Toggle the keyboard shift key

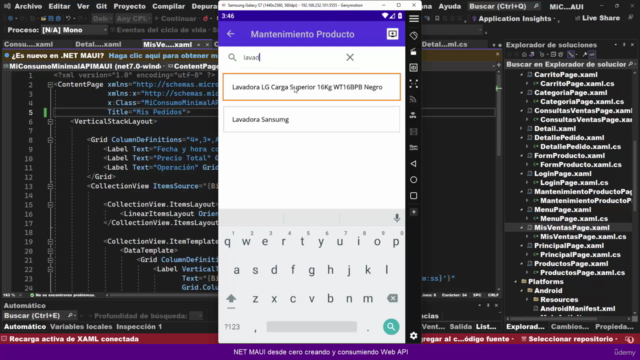(x=231, y=299)
